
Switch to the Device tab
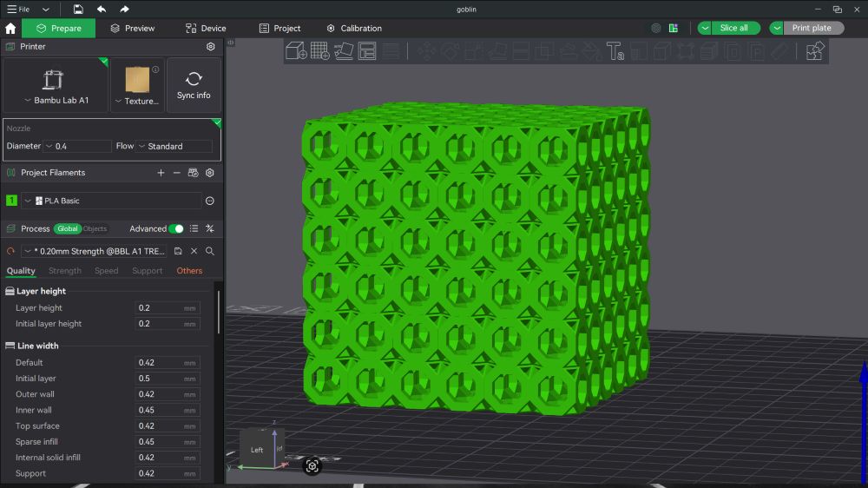click(206, 29)
